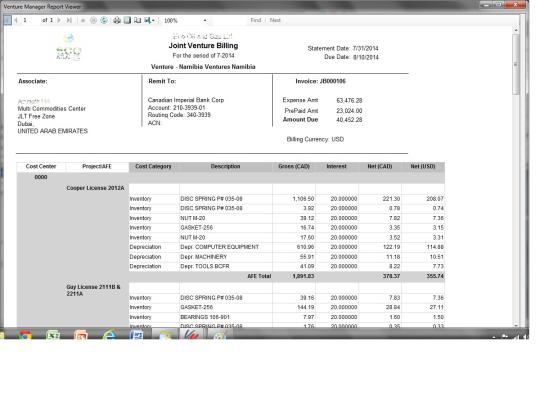
Task: Click the vertical scrollbar thumb
Action: tap(516, 64)
